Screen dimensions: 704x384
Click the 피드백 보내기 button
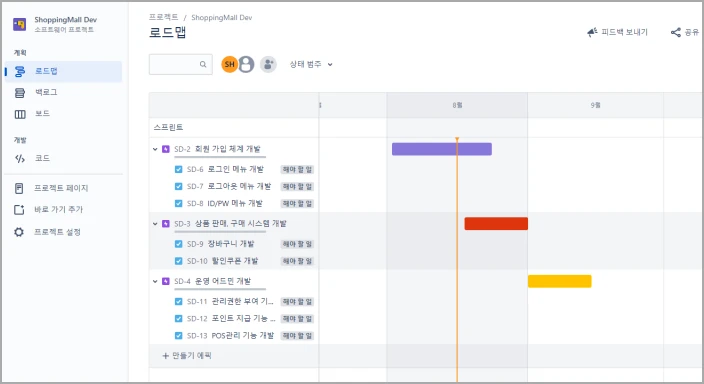point(617,32)
